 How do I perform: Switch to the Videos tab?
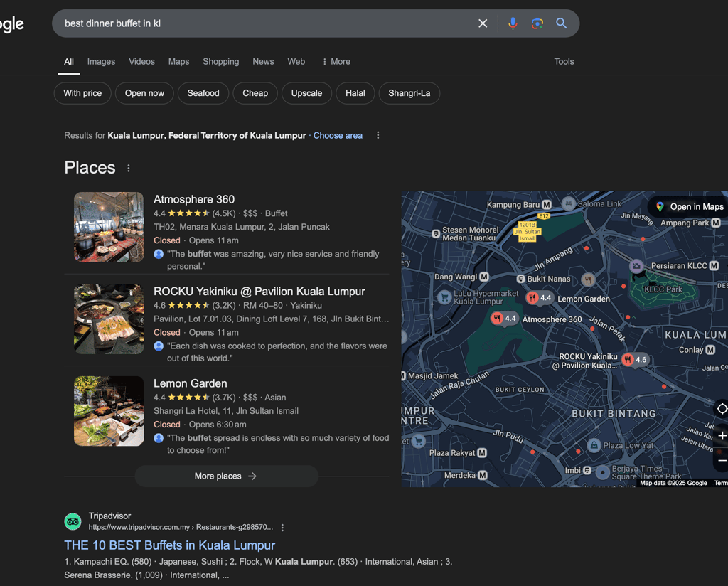(141, 62)
